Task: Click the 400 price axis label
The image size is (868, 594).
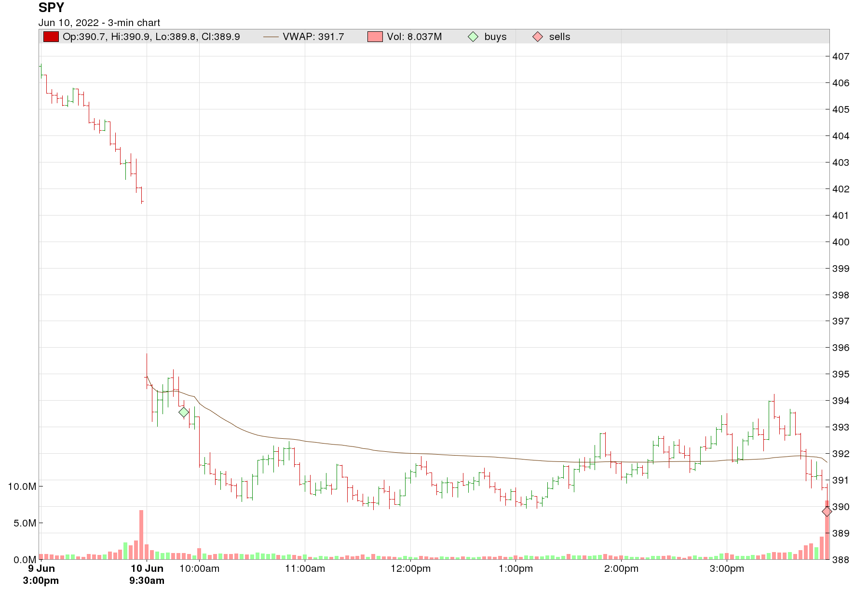Action: (x=841, y=242)
